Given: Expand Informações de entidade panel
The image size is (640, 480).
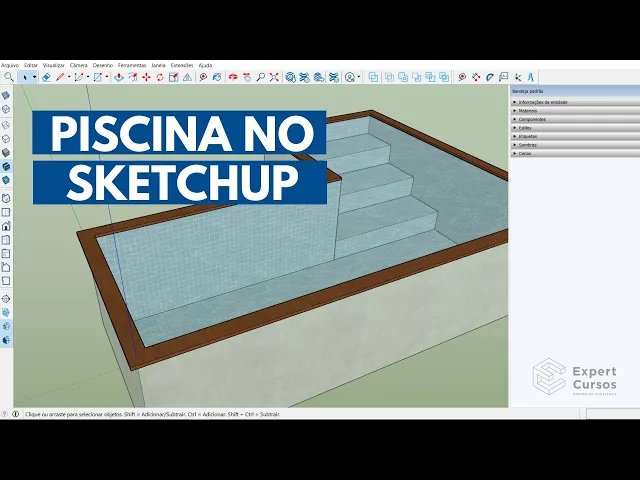Looking at the screenshot, I should (x=575, y=102).
